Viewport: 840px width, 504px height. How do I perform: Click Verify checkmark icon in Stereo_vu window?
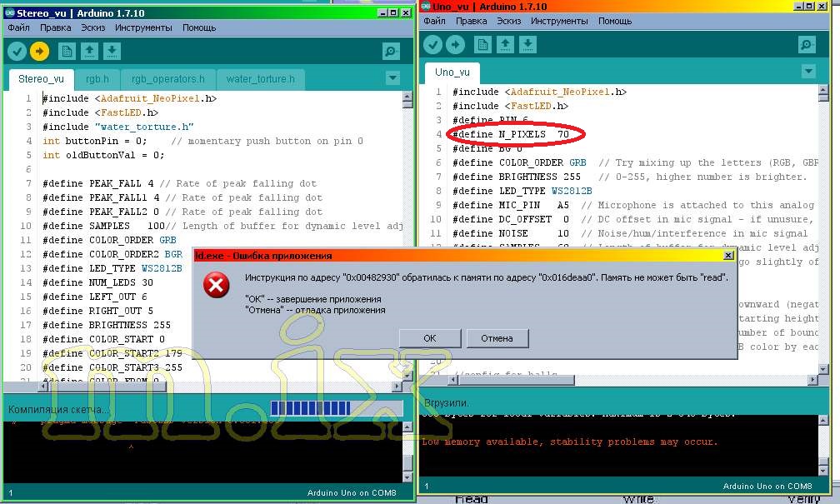pyautogui.click(x=17, y=52)
